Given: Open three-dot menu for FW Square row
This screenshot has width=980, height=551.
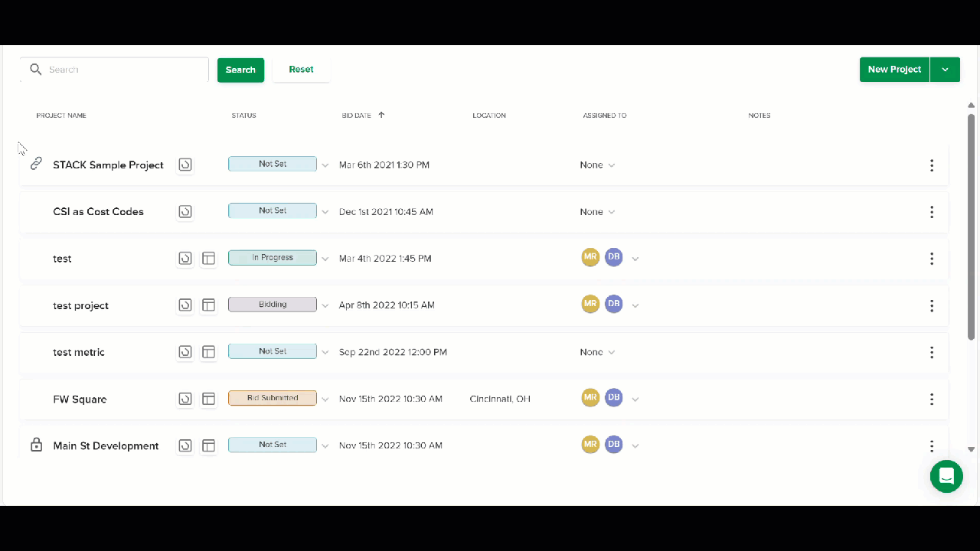Looking at the screenshot, I should (932, 399).
